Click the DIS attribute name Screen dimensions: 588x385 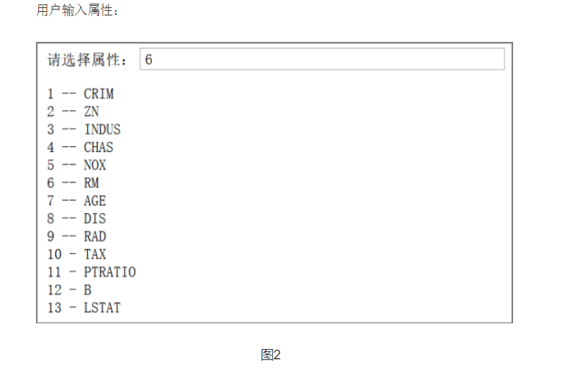click(x=95, y=218)
